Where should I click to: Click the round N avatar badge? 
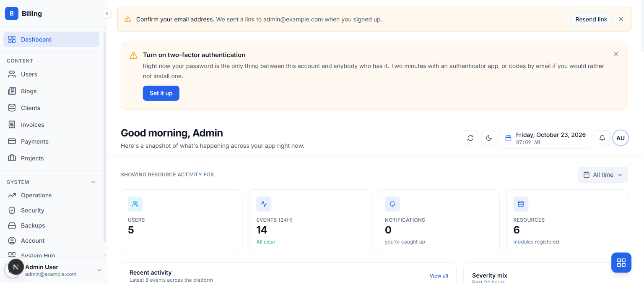click(16, 267)
